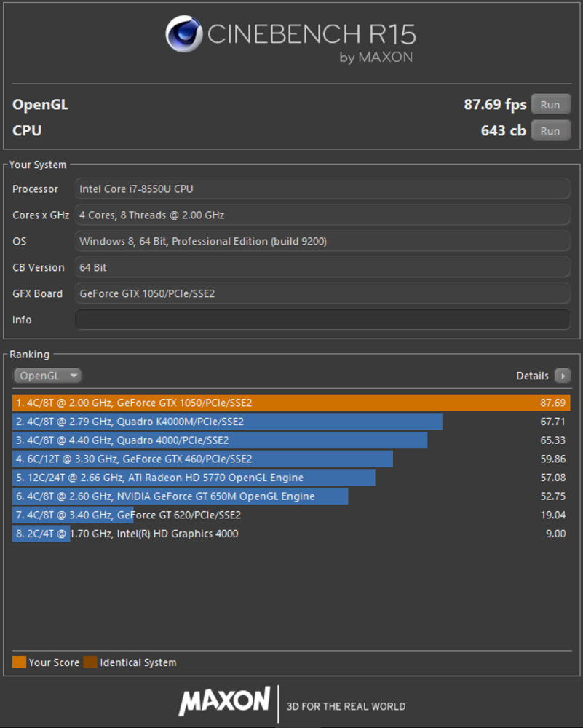The height and width of the screenshot is (728, 583).
Task: Click the CB Version 64 Bit field
Action: pos(322,267)
